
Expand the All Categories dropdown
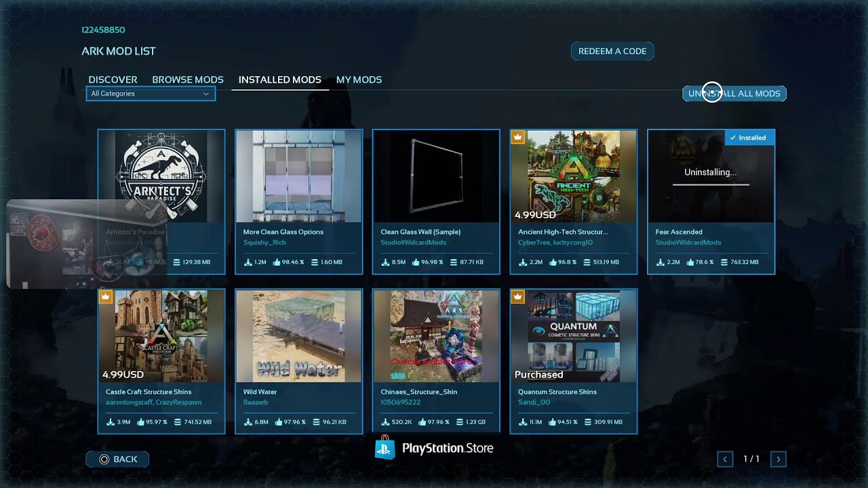[x=151, y=94]
